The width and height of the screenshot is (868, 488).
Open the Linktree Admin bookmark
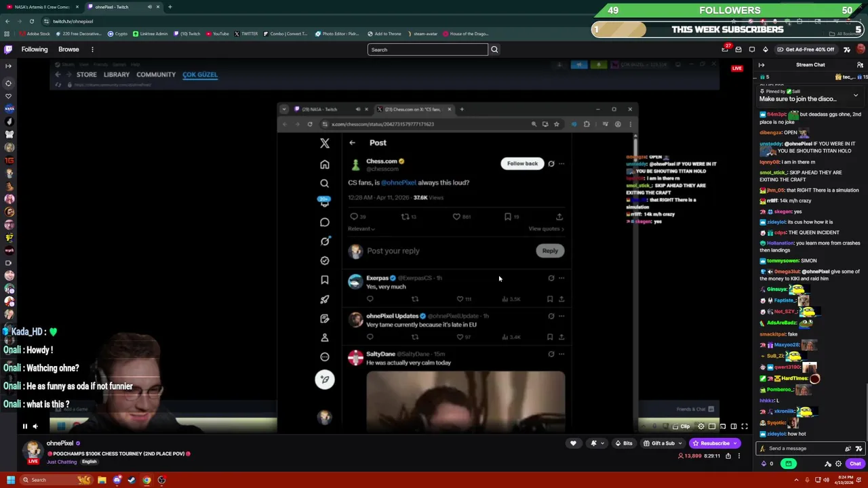coord(150,34)
